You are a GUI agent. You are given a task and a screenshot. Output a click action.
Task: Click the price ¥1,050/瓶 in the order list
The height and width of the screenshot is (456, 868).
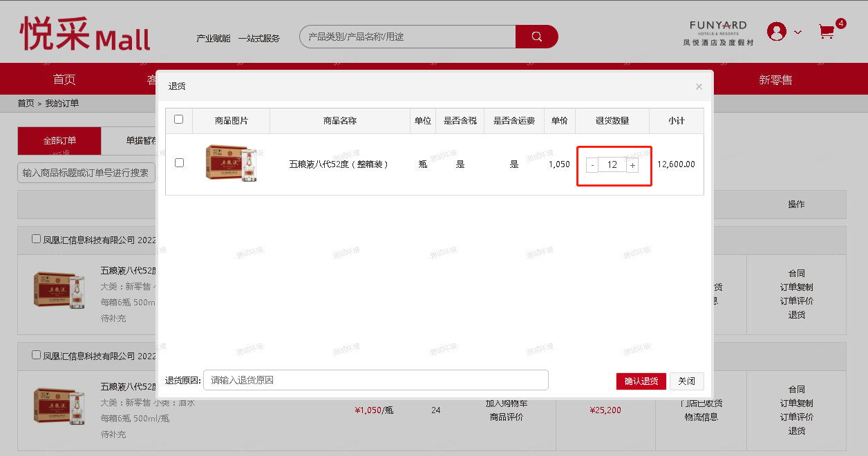(374, 410)
